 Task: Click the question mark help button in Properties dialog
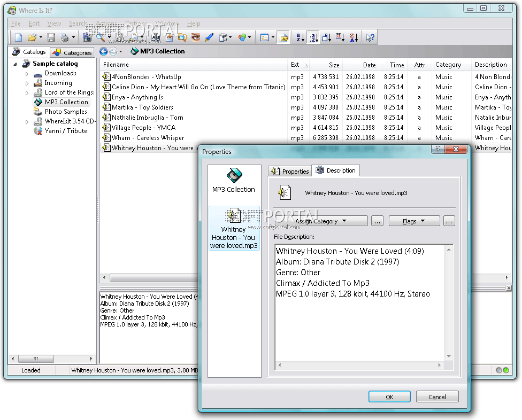(x=438, y=149)
